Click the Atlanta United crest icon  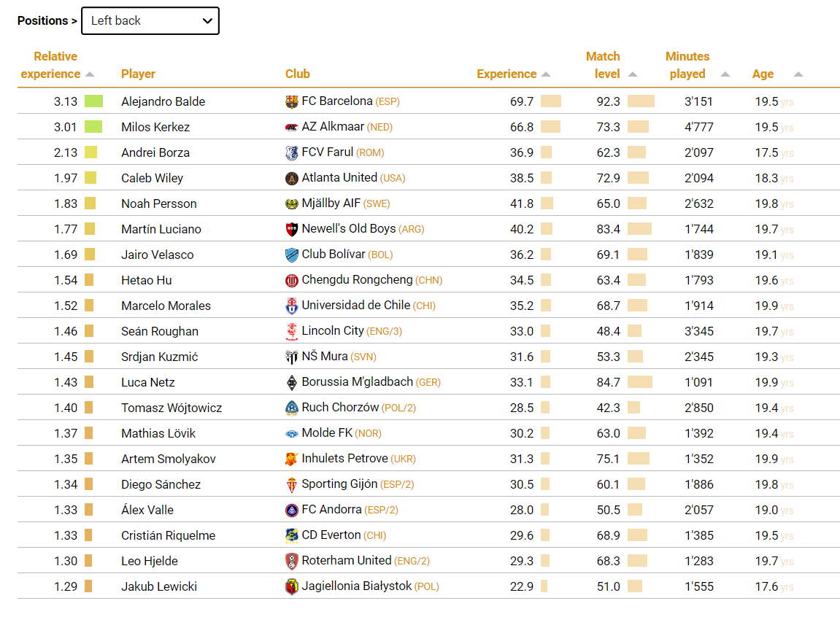coord(292,179)
